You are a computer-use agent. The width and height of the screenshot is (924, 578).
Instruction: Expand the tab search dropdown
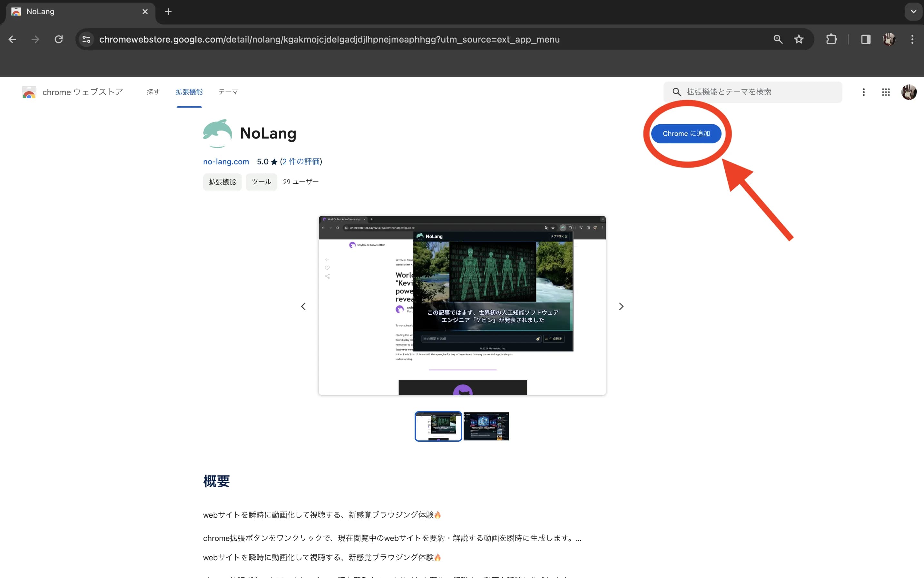913,12
